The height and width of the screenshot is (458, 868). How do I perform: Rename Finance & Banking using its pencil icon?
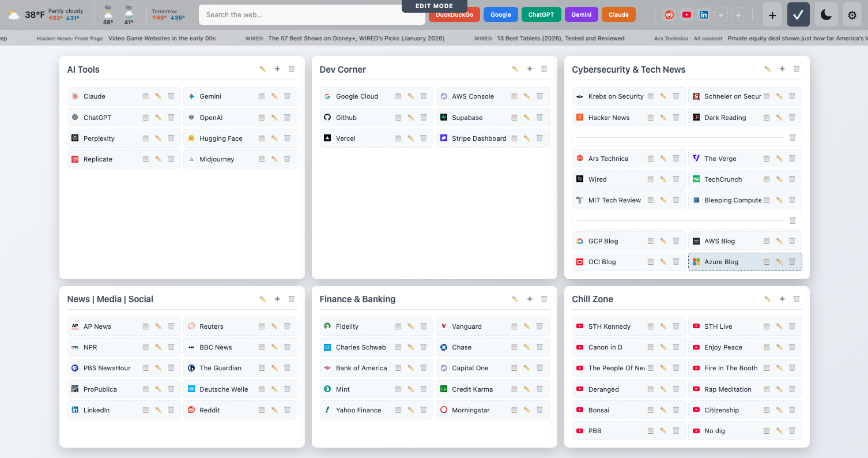tap(515, 299)
